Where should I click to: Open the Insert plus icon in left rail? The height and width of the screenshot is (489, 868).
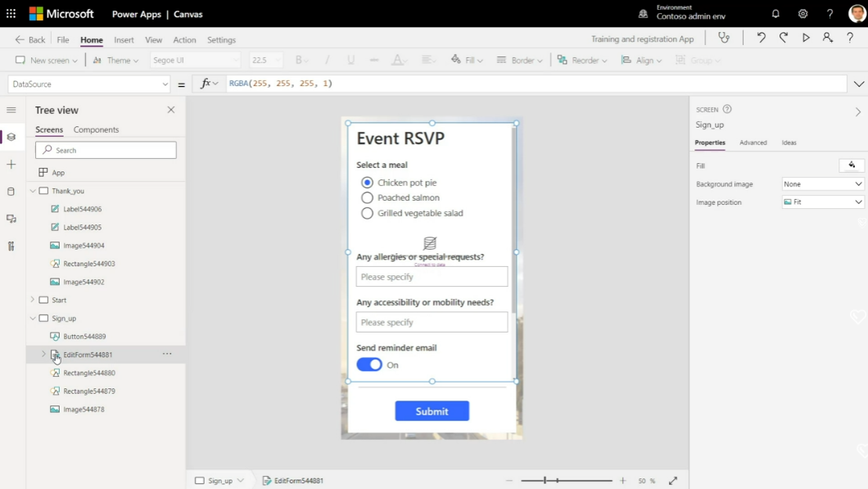tap(11, 165)
